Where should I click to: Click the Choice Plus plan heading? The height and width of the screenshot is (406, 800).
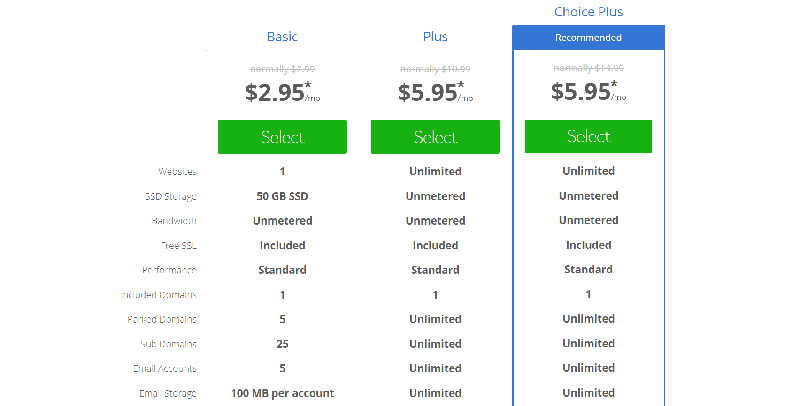(x=588, y=12)
